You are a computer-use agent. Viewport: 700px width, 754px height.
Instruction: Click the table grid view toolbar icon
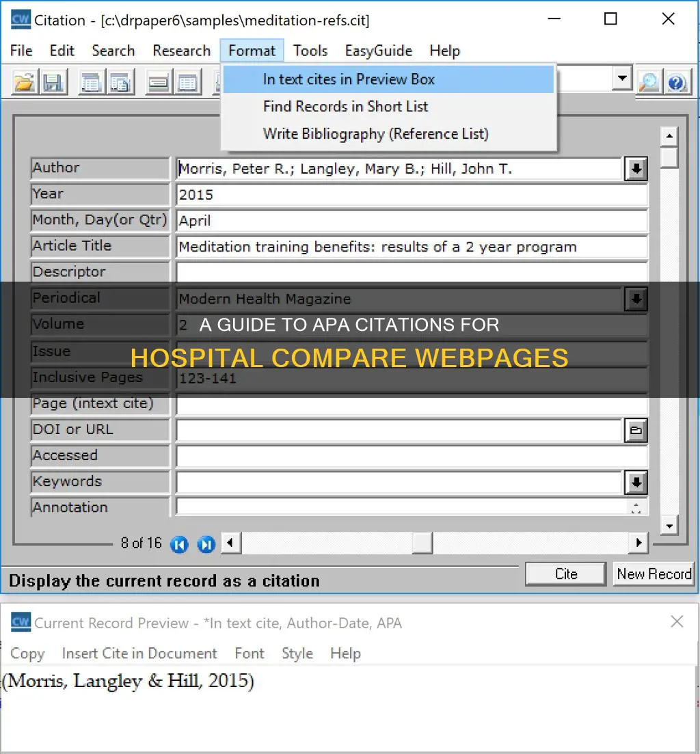(x=187, y=83)
